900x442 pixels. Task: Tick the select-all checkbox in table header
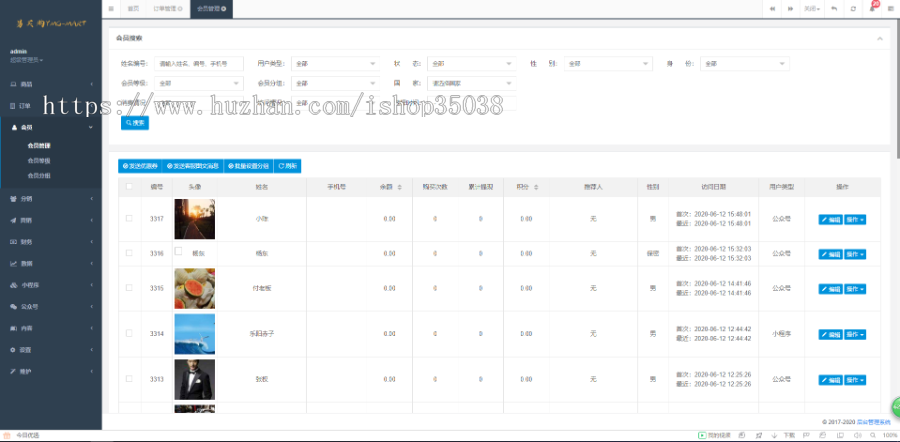pos(128,187)
